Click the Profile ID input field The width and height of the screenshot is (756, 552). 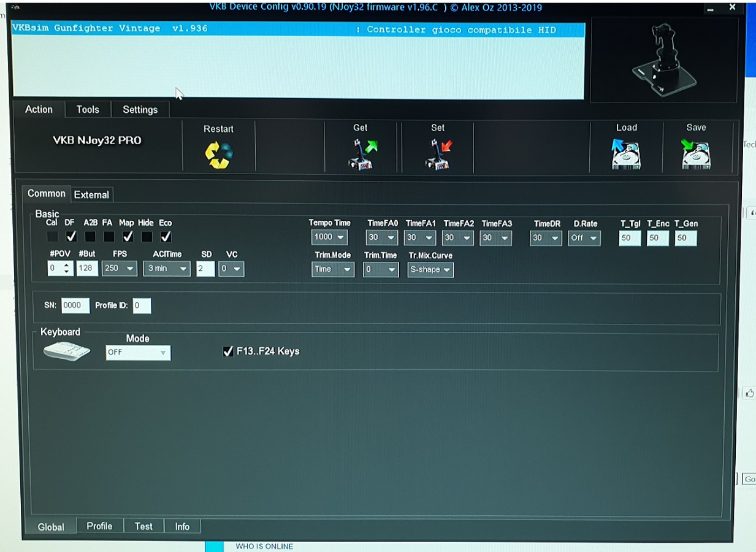click(142, 305)
